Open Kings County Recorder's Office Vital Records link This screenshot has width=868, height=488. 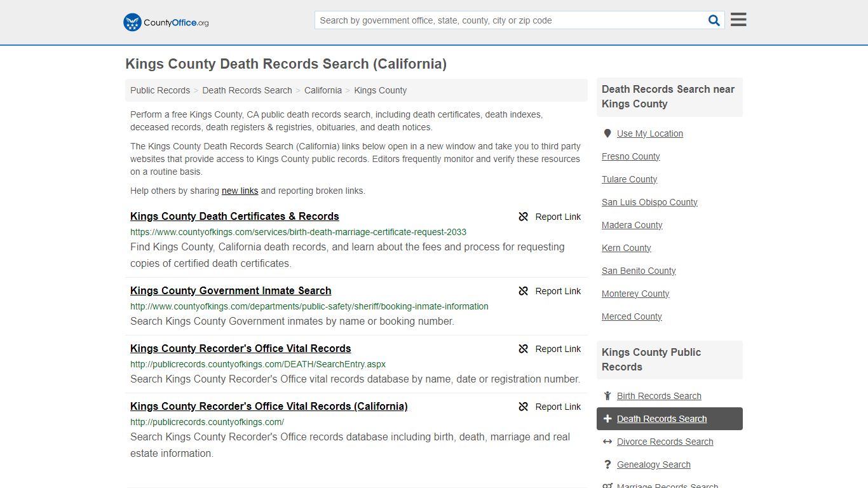(x=240, y=348)
